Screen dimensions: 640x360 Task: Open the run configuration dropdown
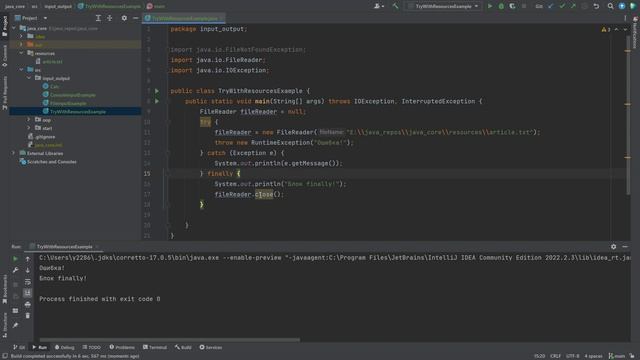pyautogui.click(x=444, y=6)
